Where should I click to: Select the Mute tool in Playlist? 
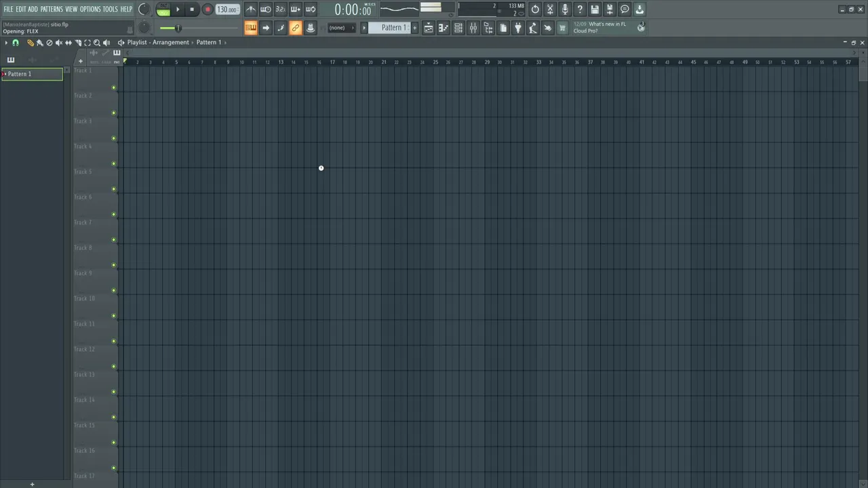59,43
